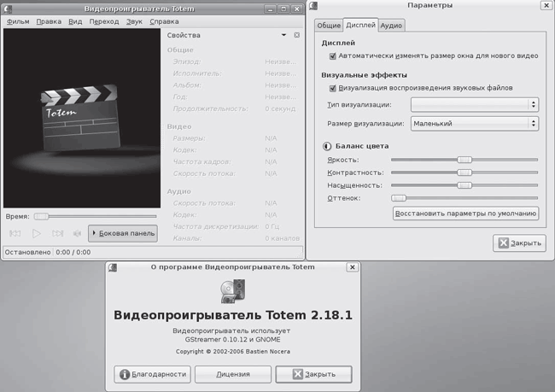Open the Фильм menu

(18, 20)
